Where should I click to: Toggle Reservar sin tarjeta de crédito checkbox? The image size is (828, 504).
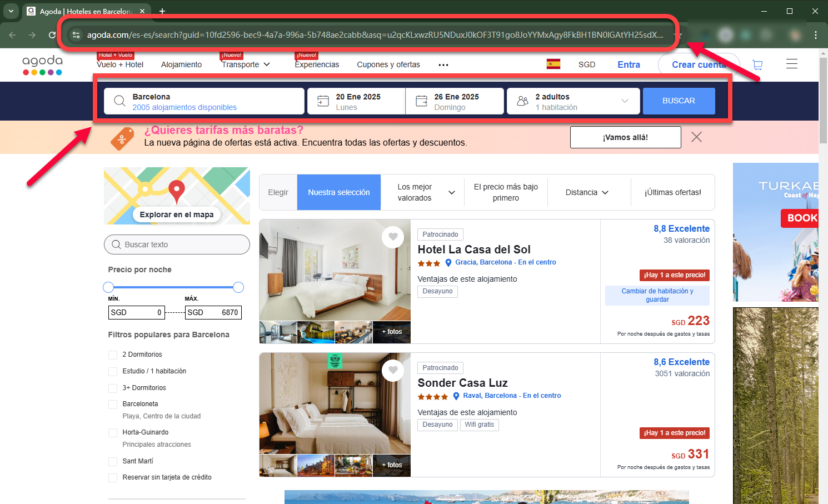point(113,478)
